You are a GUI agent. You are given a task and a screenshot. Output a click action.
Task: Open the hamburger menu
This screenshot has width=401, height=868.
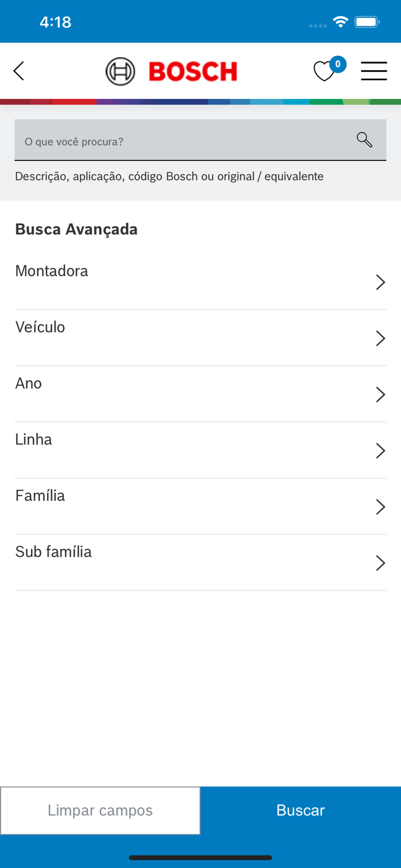tap(374, 71)
